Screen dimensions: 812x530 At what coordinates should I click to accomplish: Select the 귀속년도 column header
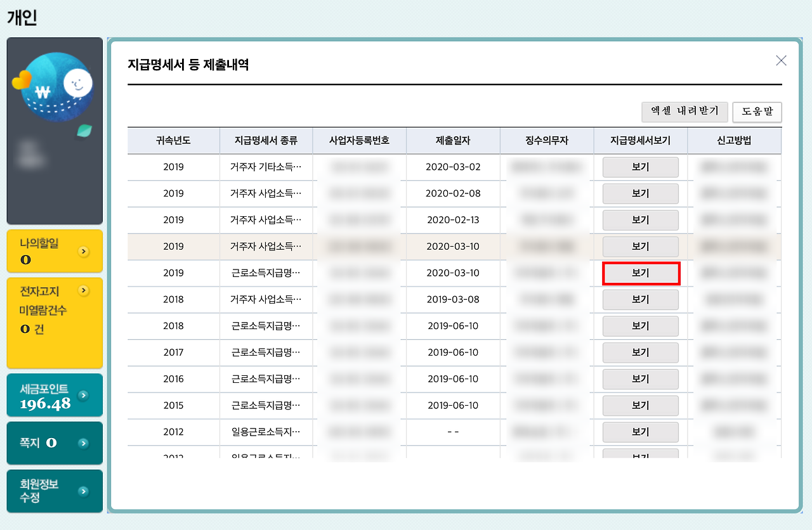[x=173, y=140]
